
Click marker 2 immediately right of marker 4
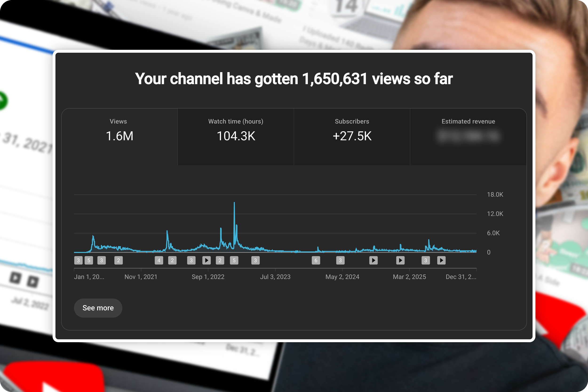172,261
